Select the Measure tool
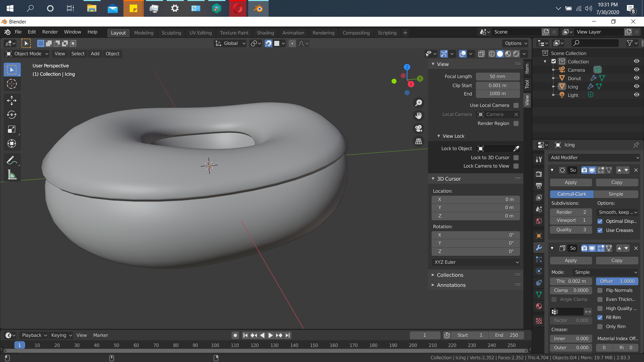The image size is (644, 362). (x=12, y=175)
